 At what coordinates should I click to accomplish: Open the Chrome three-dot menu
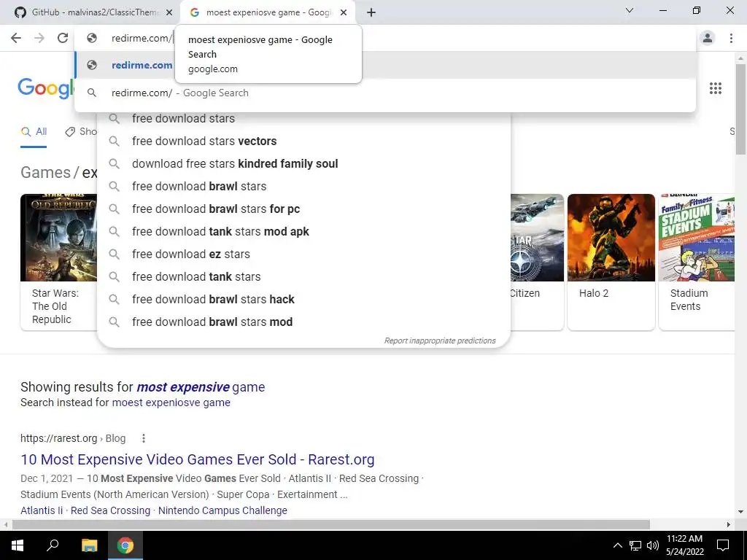(x=731, y=38)
